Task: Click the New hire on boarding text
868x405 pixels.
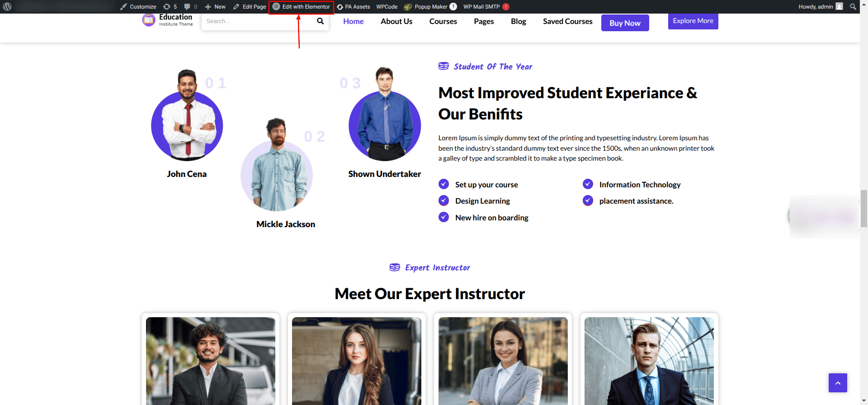Action: click(x=492, y=218)
